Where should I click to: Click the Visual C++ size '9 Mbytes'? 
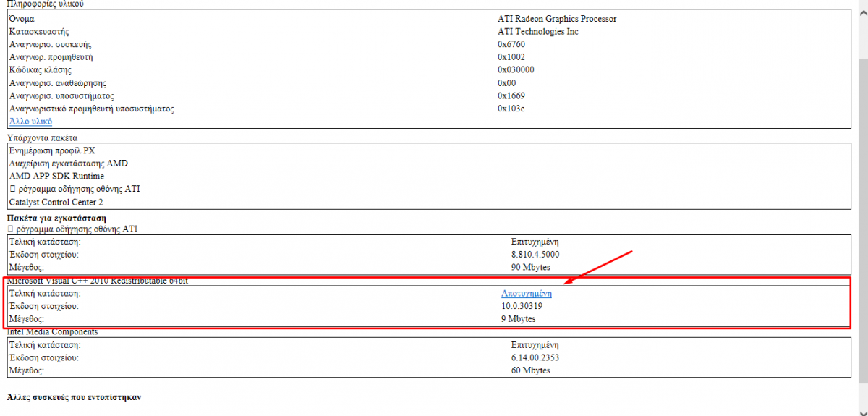point(519,318)
